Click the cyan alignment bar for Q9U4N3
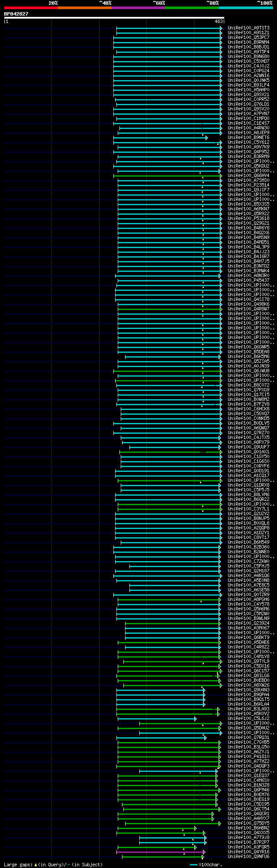This screenshot has height=868, width=277. click(161, 690)
